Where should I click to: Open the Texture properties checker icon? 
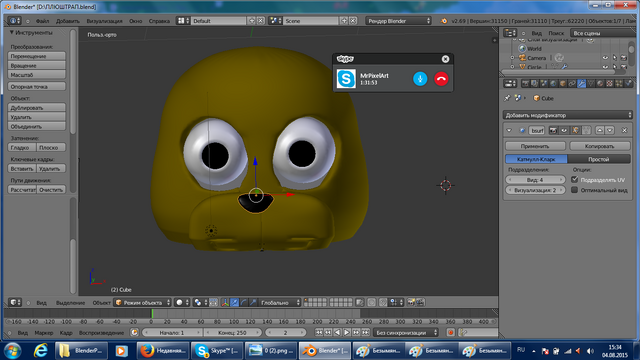tap(609, 84)
